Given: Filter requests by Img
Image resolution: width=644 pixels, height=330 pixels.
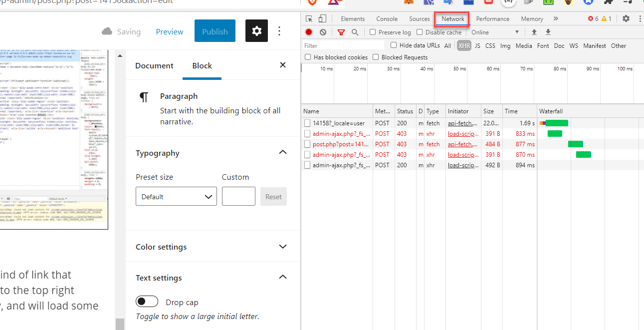Looking at the screenshot, I should (505, 45).
